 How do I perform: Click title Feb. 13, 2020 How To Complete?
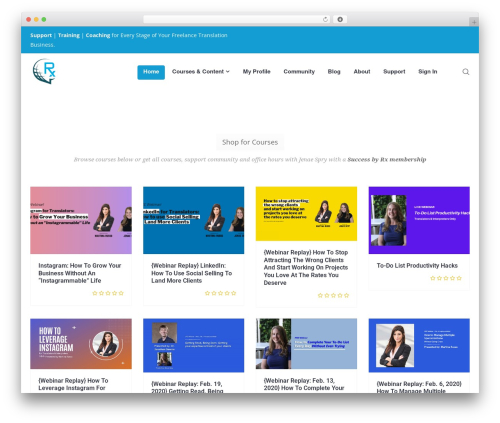pos(304,384)
